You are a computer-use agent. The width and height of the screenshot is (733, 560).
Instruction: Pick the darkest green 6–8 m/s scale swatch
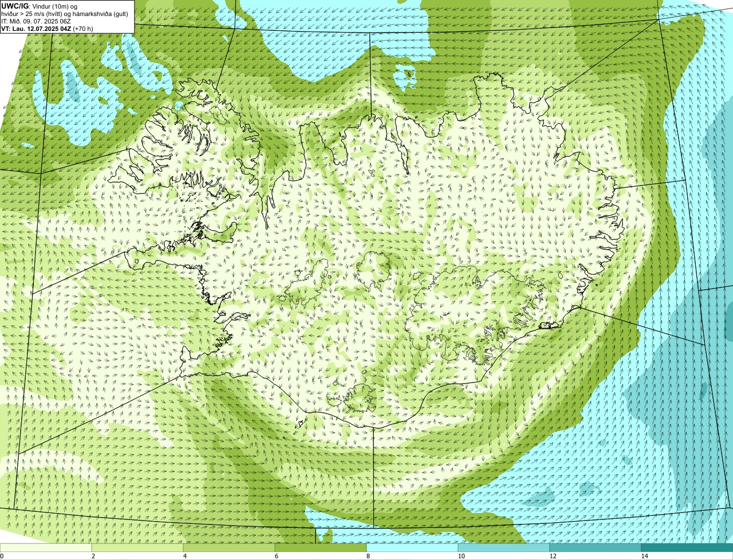point(321,548)
